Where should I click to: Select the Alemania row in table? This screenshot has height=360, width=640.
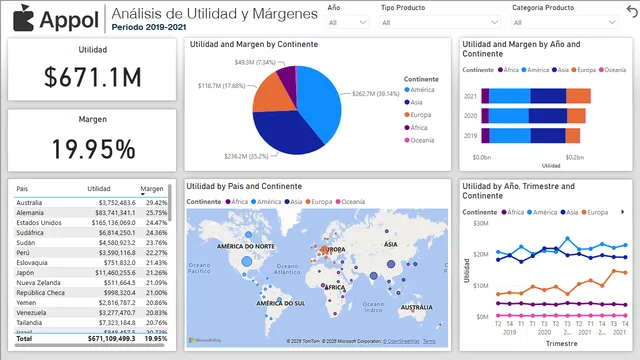pos(91,213)
